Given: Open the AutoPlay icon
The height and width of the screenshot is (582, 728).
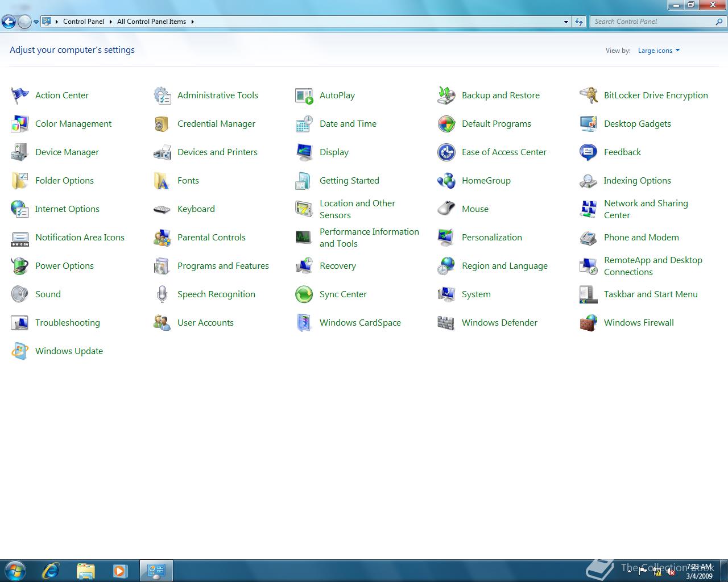Looking at the screenshot, I should coord(304,95).
